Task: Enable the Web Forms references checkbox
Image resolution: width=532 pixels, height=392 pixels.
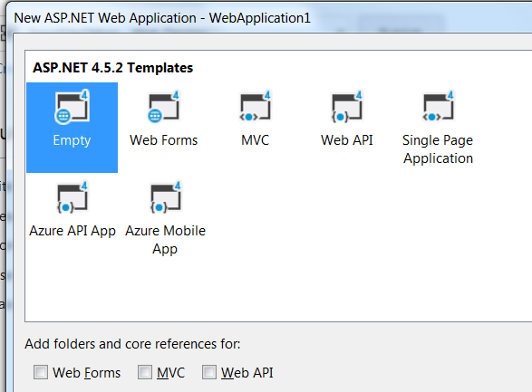Action: tap(41, 372)
